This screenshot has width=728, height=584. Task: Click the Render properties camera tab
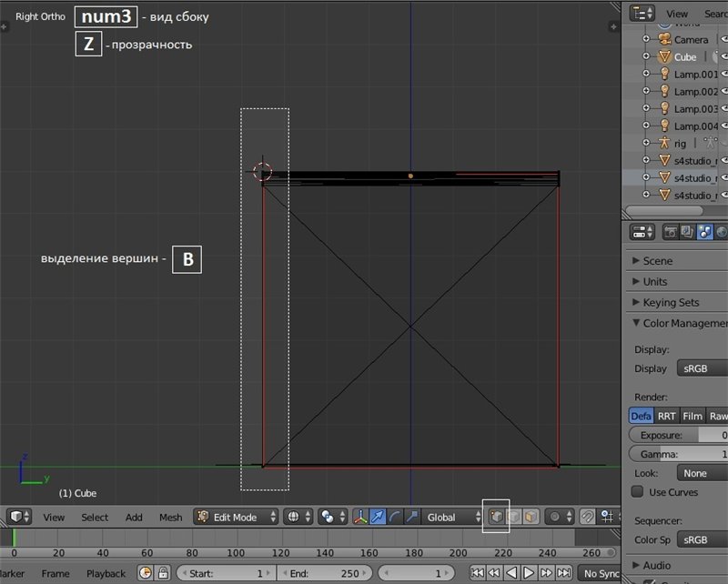pyautogui.click(x=670, y=232)
